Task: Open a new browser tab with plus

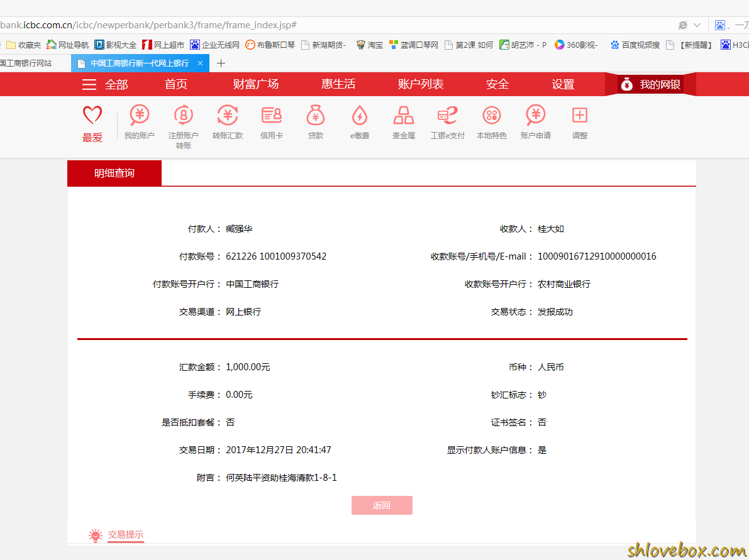Action: point(221,63)
